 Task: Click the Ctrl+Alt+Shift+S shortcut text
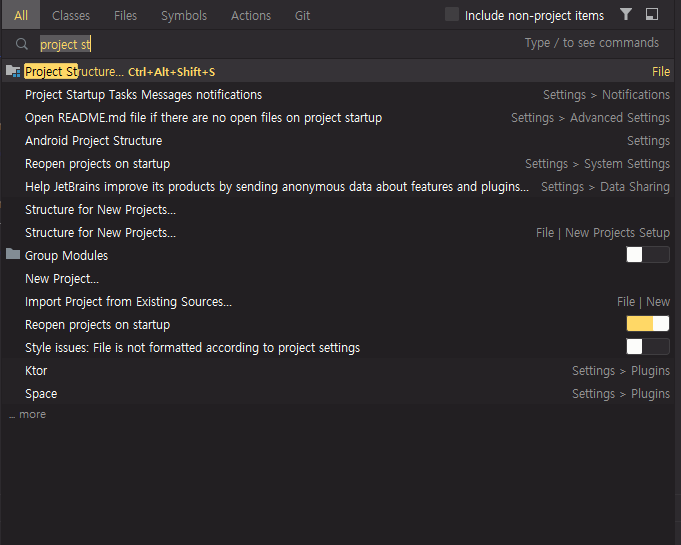[x=172, y=72]
